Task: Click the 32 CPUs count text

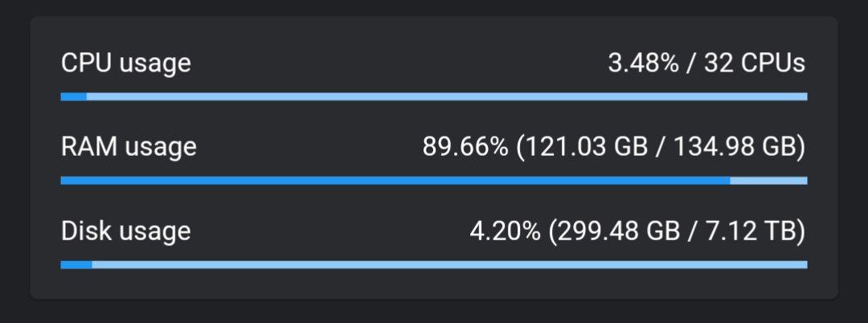Action: pos(755,63)
